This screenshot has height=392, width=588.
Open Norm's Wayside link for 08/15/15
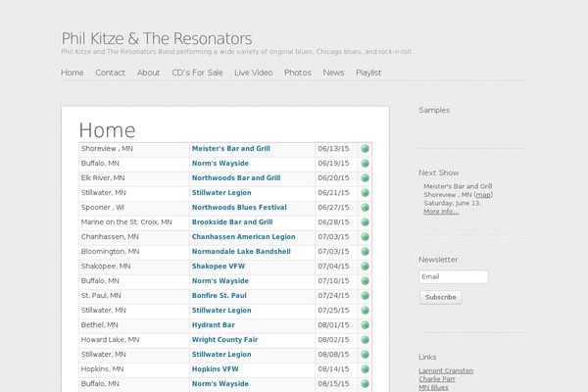pyautogui.click(x=220, y=383)
